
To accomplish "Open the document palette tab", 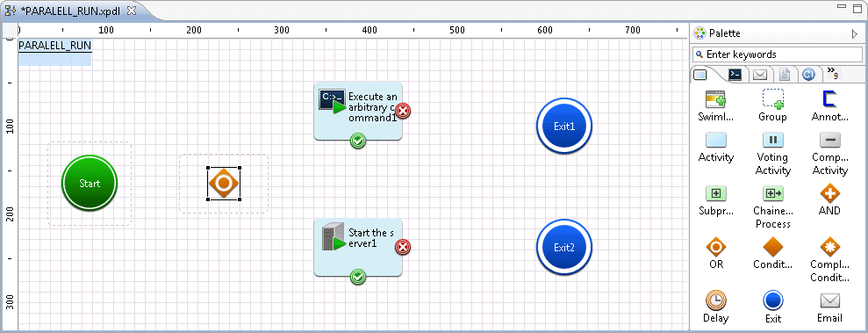I will pyautogui.click(x=785, y=75).
